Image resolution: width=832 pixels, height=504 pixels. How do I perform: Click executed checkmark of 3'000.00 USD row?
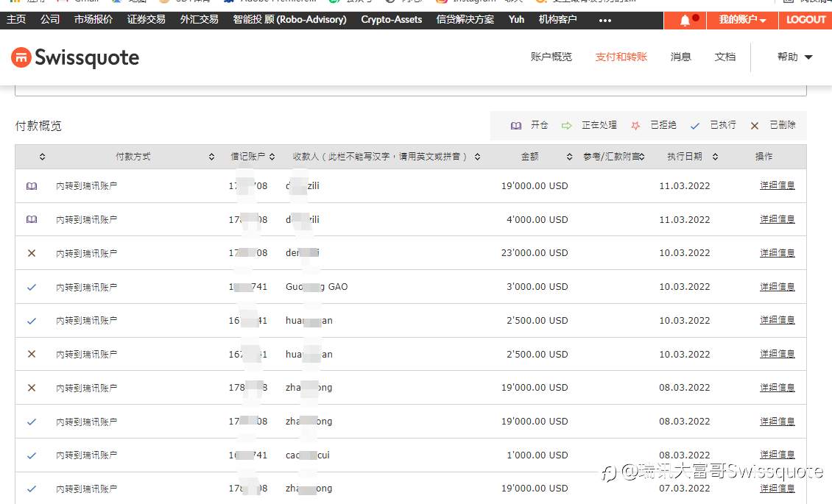pos(32,287)
